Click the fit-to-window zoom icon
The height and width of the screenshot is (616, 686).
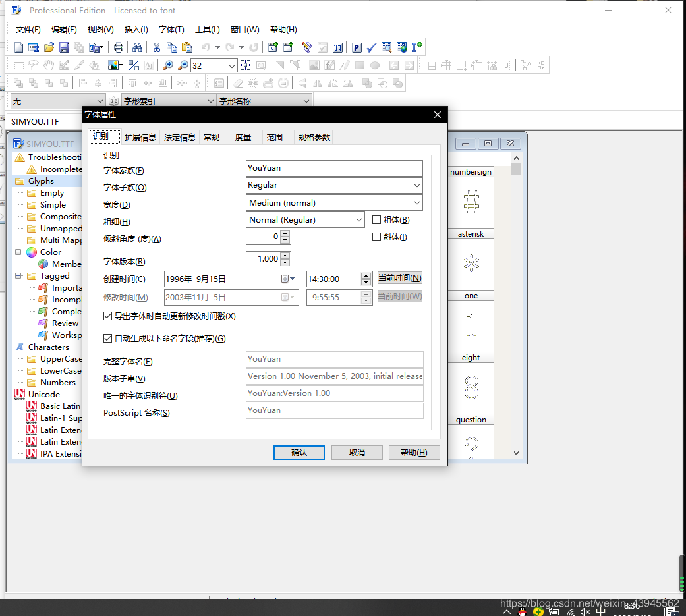point(245,65)
